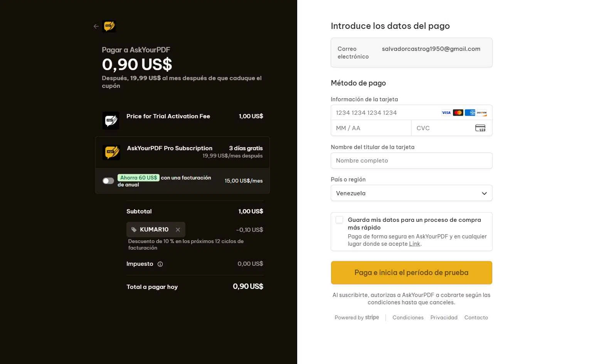Click the Subtotal amount 1,00 US$
The image size is (594, 364).
pyautogui.click(x=251, y=211)
